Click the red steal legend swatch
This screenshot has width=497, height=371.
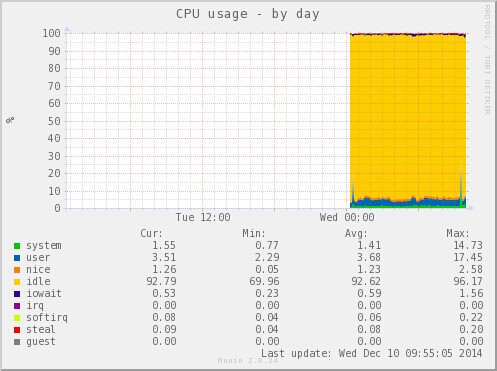pos(17,330)
